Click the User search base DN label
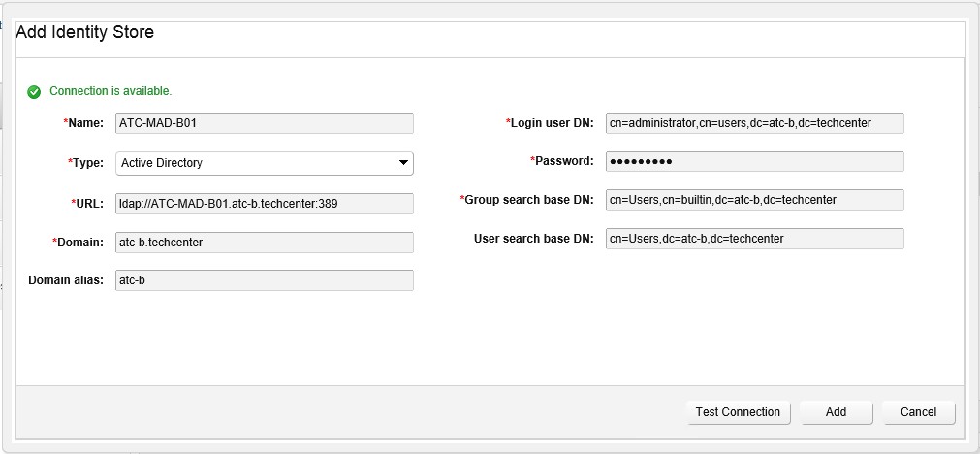 pos(533,239)
